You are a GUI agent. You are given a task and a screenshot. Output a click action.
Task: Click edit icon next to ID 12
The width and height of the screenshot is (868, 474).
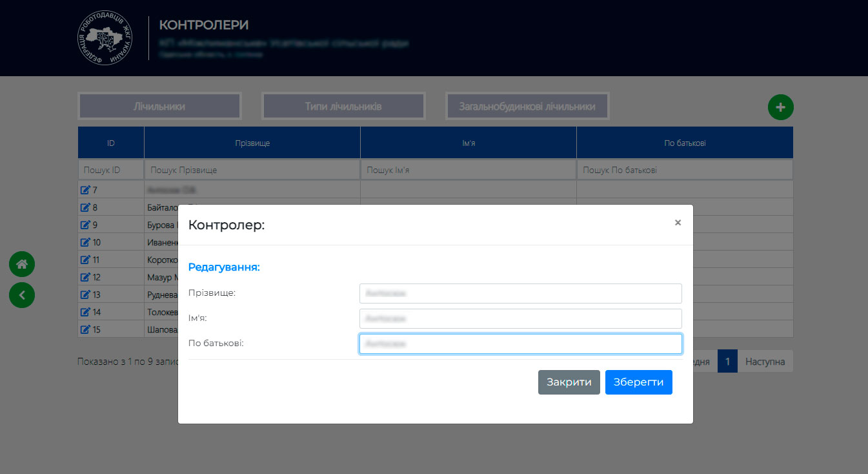click(x=85, y=277)
